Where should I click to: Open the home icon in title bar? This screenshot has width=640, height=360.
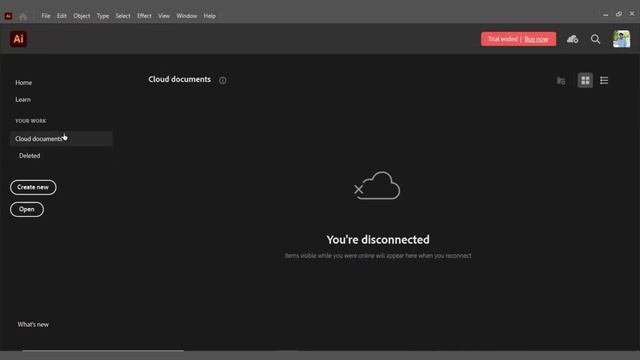pos(23,16)
